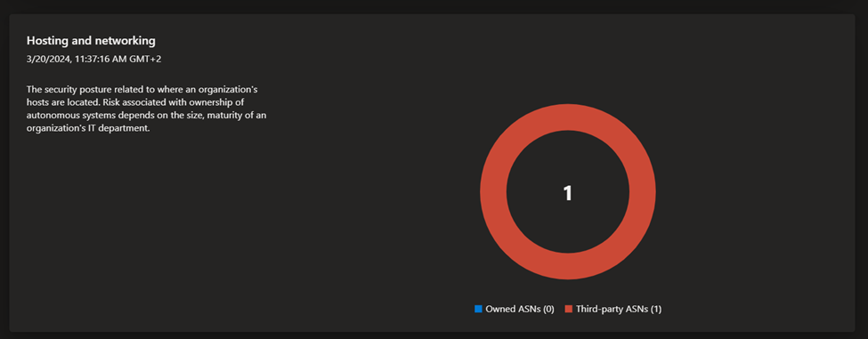868x339 pixels.
Task: Click the 11:37:16 AM time text
Action: (x=96, y=60)
